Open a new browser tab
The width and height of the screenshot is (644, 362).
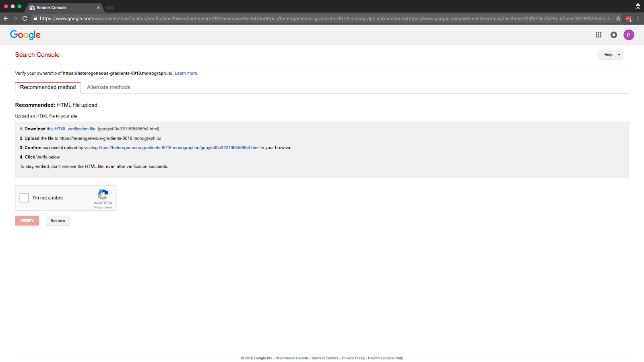click(109, 8)
